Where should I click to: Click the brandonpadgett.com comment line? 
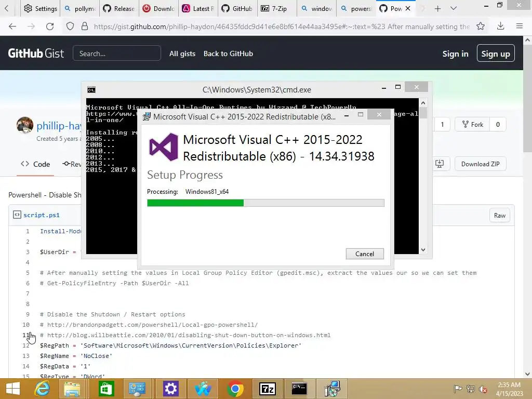pyautogui.click(x=149, y=325)
